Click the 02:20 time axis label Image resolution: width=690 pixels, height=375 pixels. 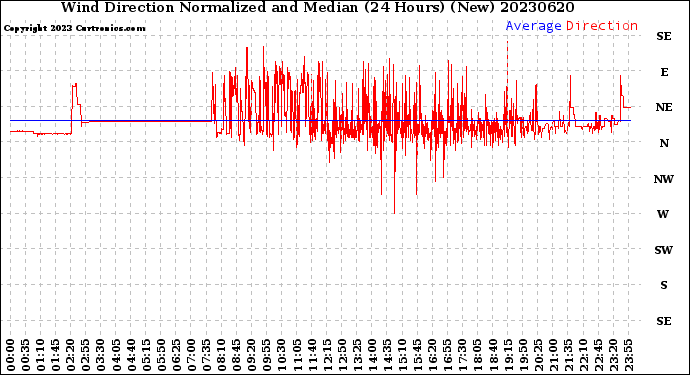pos(71,355)
